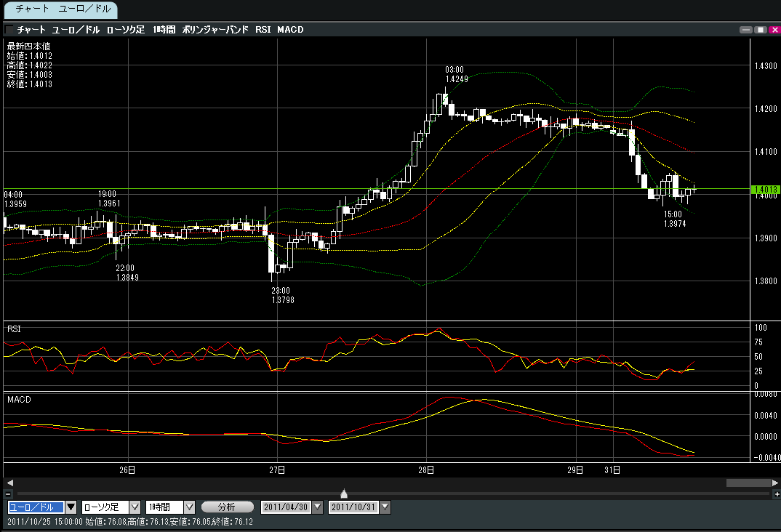This screenshot has height=532, width=781.
Task: Tick the checkbox in the chart title bar
Action: [9, 30]
